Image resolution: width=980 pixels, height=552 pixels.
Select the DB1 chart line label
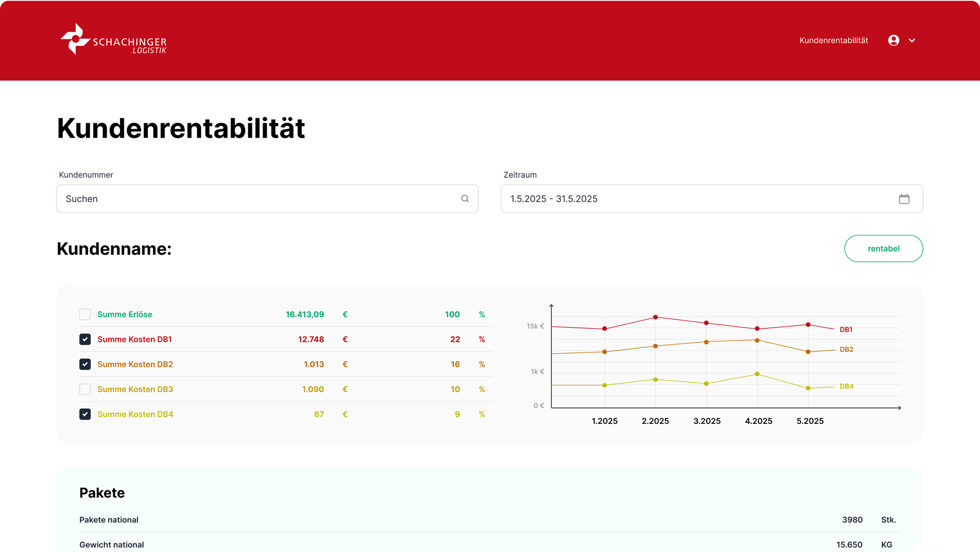846,330
